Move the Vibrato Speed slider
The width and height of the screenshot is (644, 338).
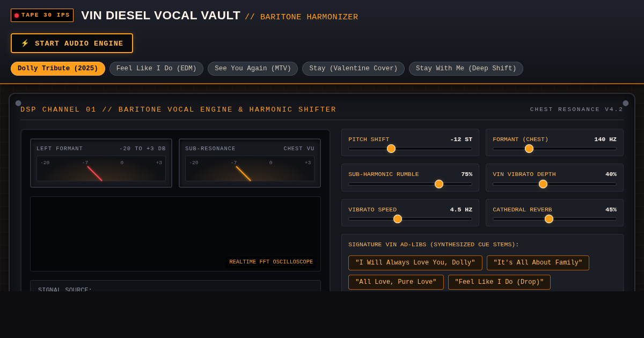410,219
